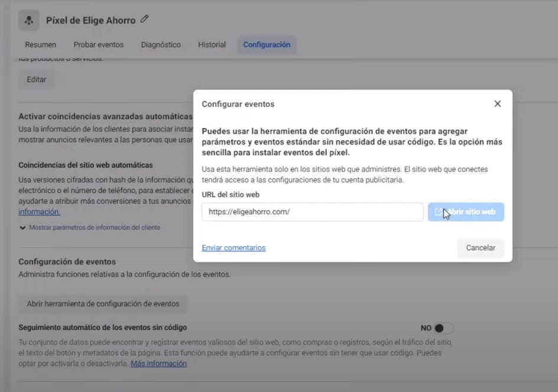Edit pixel name with pencil icon
This screenshot has width=558, height=392.
point(144,19)
